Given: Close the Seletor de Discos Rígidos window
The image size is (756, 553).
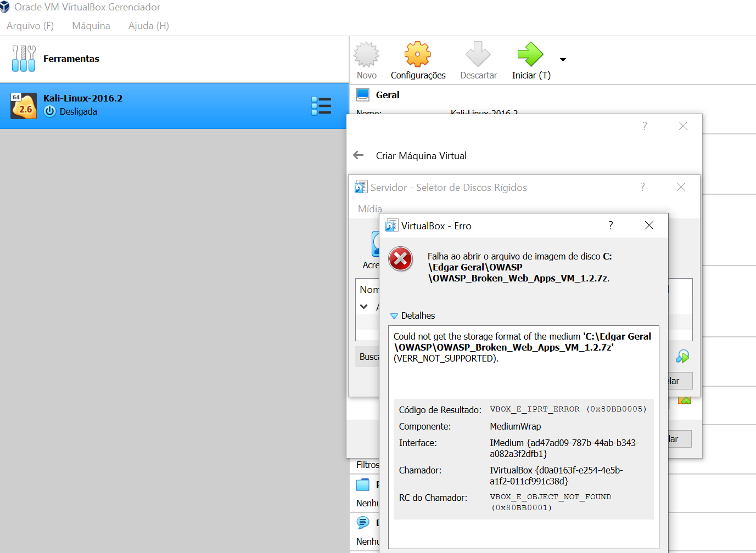Looking at the screenshot, I should tap(681, 187).
